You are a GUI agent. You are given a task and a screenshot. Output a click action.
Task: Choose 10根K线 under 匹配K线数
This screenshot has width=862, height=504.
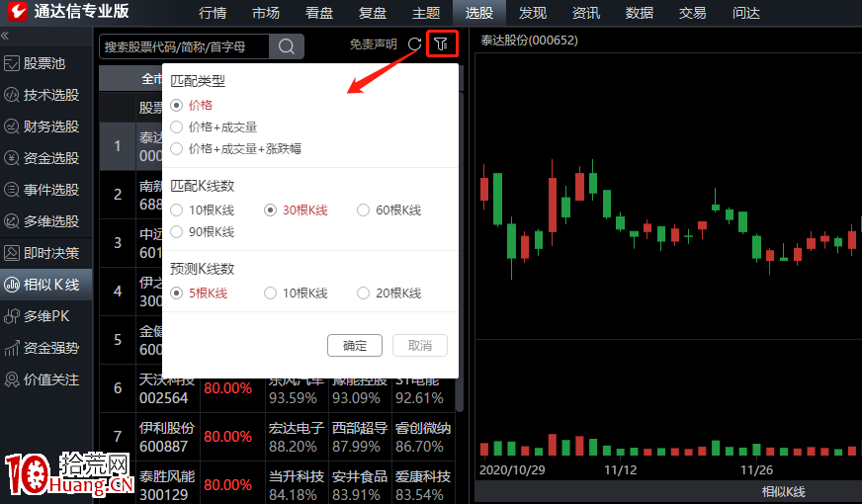coord(203,210)
